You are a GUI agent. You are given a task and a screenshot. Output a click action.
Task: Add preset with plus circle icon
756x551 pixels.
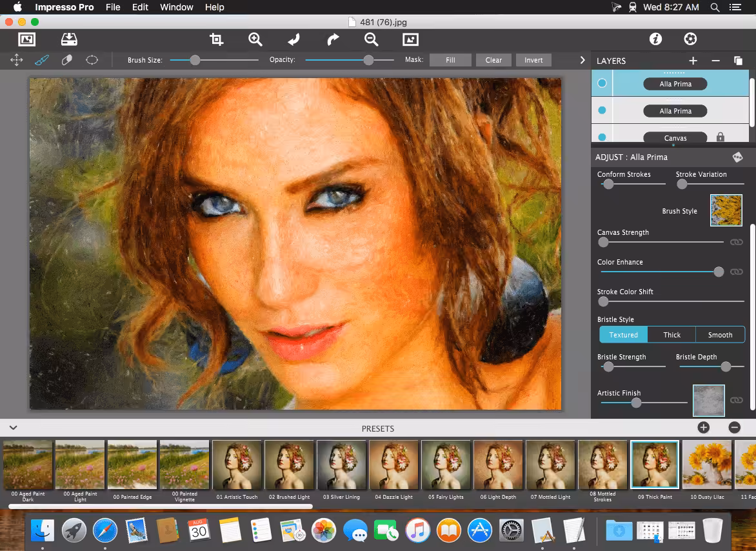tap(704, 428)
